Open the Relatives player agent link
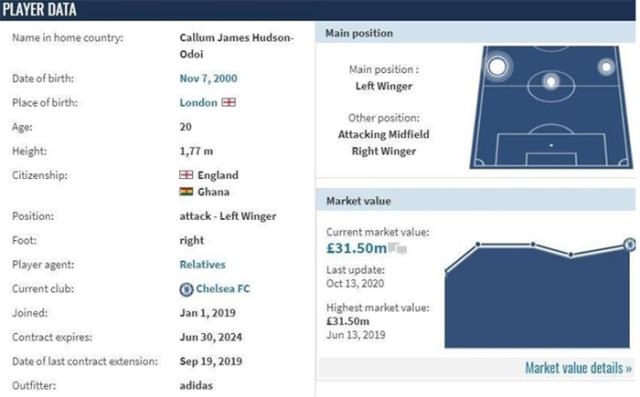640x397 pixels. (x=202, y=264)
